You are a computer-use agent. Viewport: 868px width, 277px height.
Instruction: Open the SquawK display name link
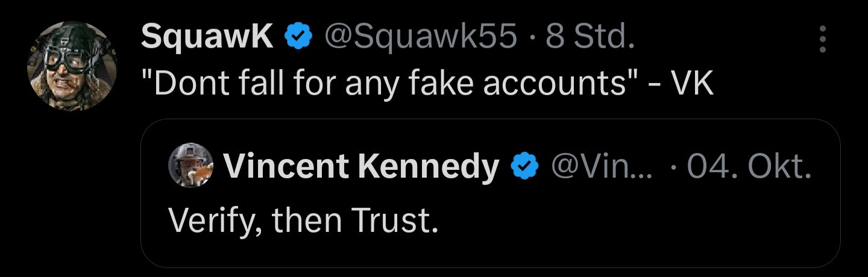coord(207,39)
